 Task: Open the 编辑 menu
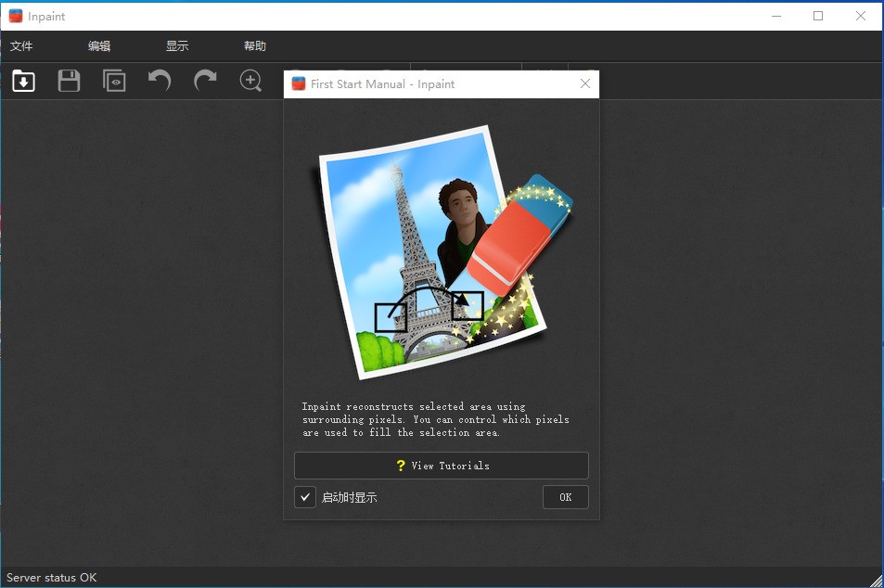[99, 45]
